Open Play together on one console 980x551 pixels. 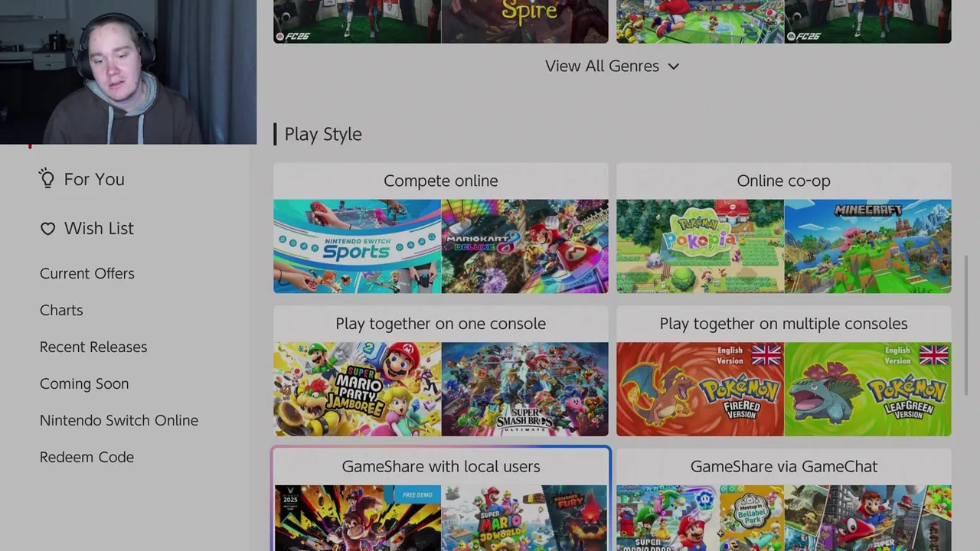tap(441, 371)
